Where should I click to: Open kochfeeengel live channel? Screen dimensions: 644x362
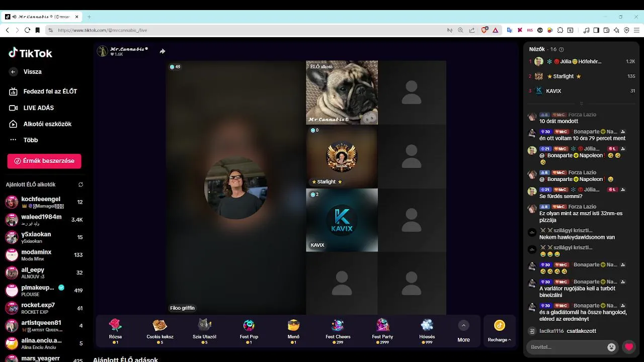44,202
